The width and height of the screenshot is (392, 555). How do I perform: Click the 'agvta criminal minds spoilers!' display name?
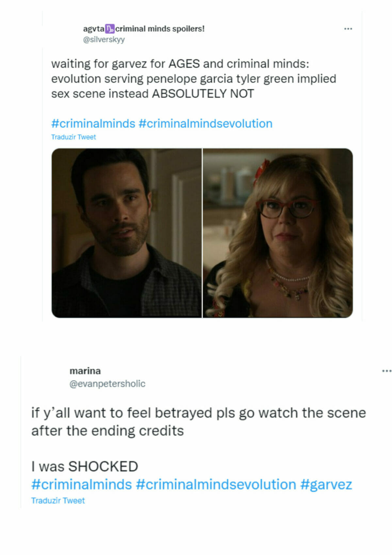point(144,29)
